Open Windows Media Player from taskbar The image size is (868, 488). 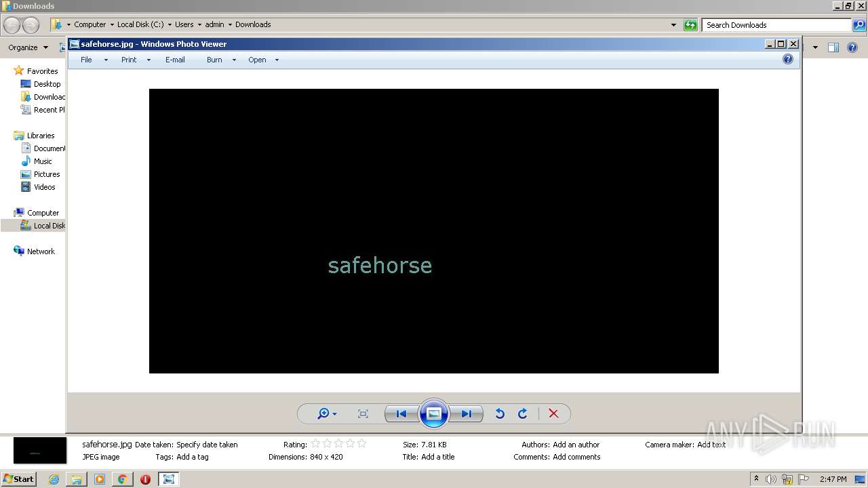tap(100, 479)
